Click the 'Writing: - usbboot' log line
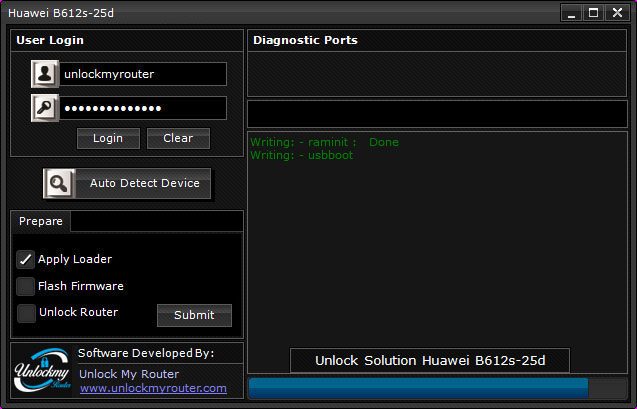Viewport: 637px width, 409px height. click(301, 155)
